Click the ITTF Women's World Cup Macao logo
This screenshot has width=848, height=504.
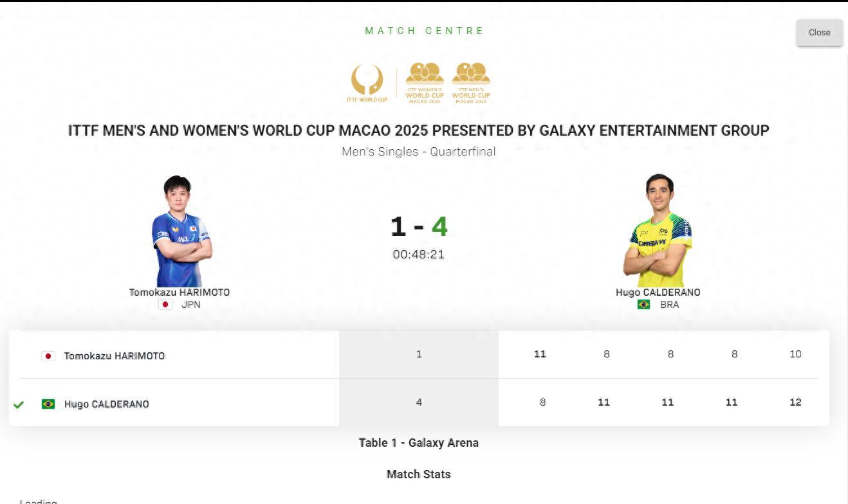pos(425,82)
